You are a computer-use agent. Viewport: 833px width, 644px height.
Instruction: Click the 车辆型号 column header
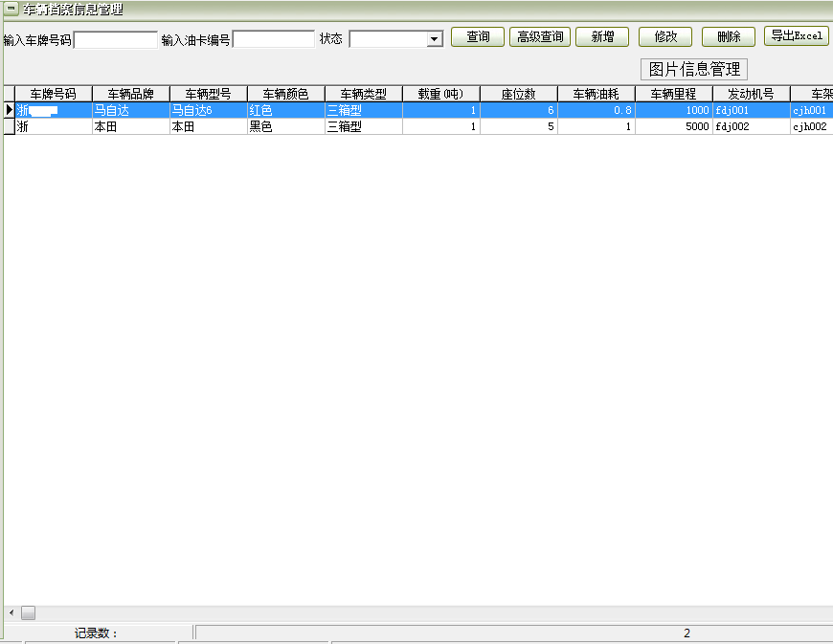coord(209,94)
